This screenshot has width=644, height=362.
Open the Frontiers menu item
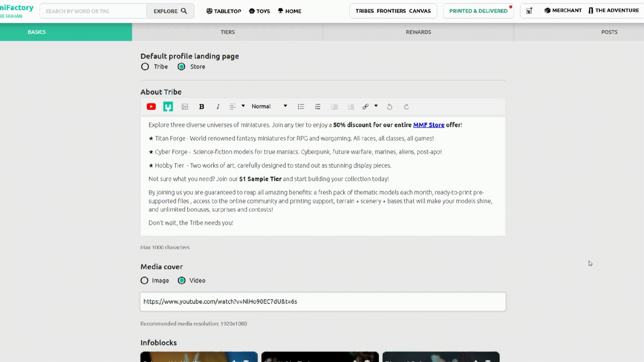pos(391,11)
